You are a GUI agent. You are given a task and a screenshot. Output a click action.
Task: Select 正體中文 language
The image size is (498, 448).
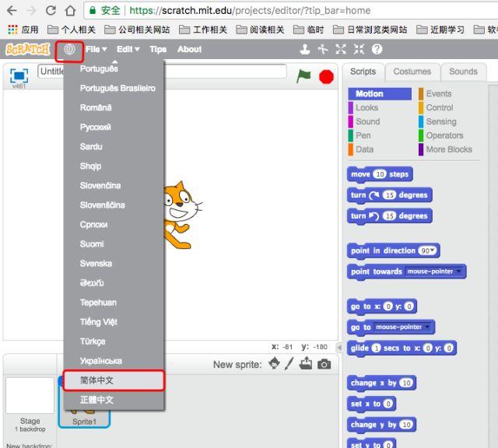pyautogui.click(x=114, y=400)
